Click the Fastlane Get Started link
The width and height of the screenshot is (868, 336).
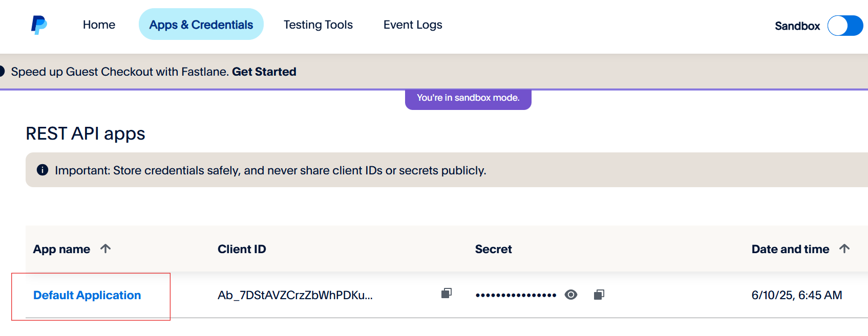click(264, 72)
